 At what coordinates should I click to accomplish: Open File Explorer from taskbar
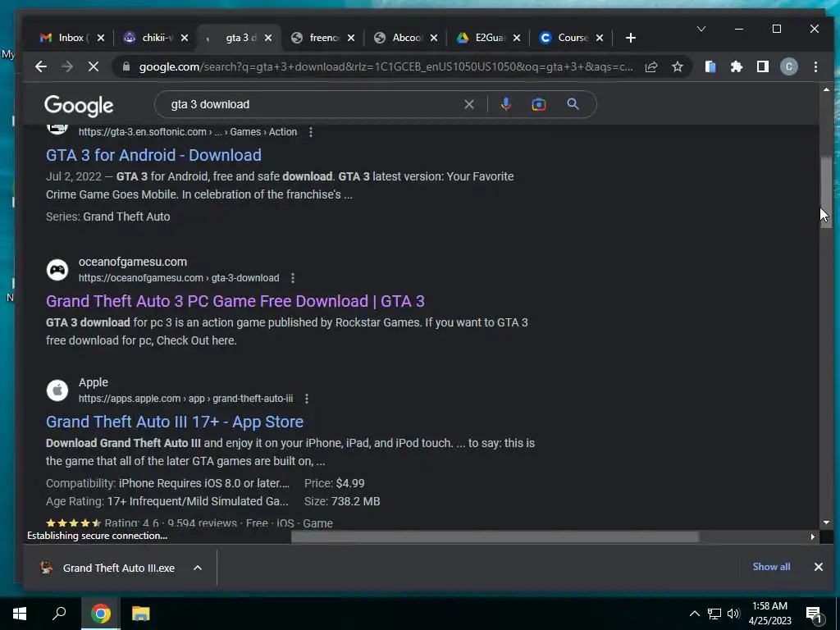point(141,614)
